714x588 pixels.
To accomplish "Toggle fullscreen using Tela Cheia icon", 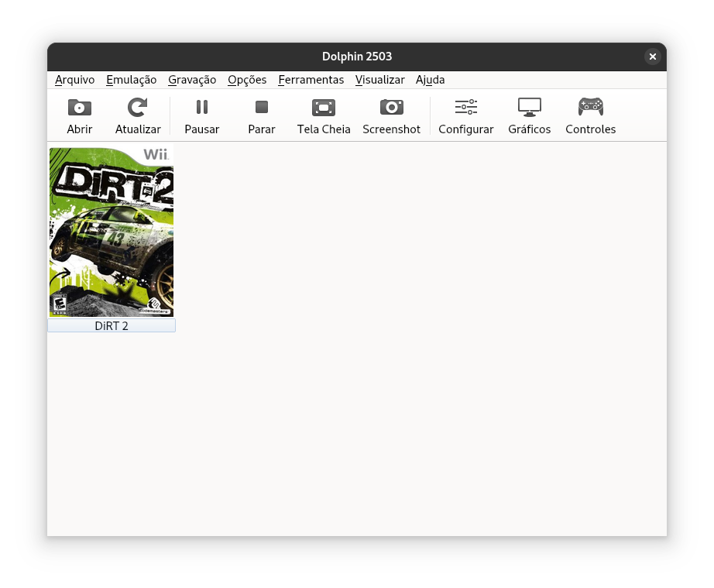I will [323, 108].
